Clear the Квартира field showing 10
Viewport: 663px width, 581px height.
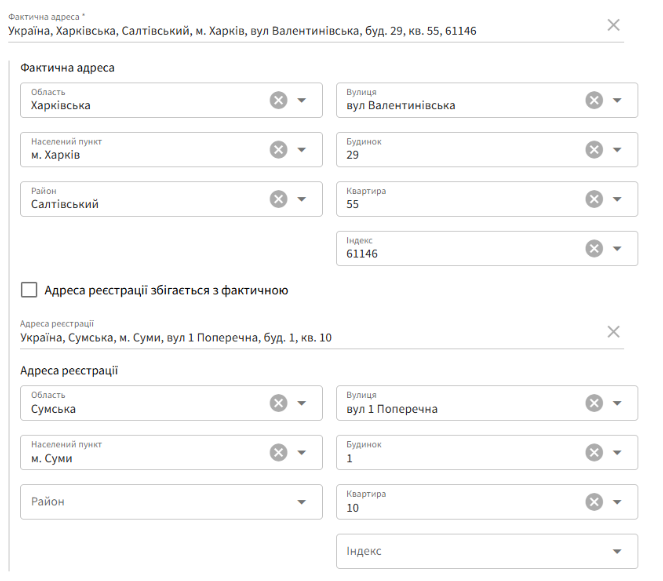pyautogui.click(x=594, y=502)
